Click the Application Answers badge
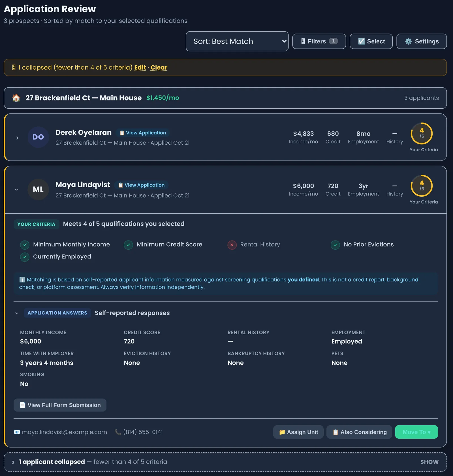The width and height of the screenshot is (453, 476). 57,313
